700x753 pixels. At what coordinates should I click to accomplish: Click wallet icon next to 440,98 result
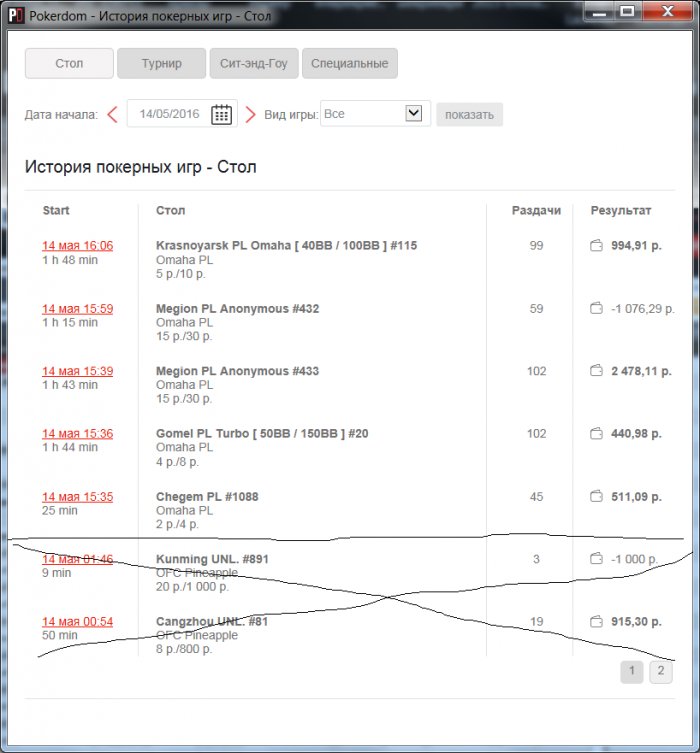click(597, 434)
